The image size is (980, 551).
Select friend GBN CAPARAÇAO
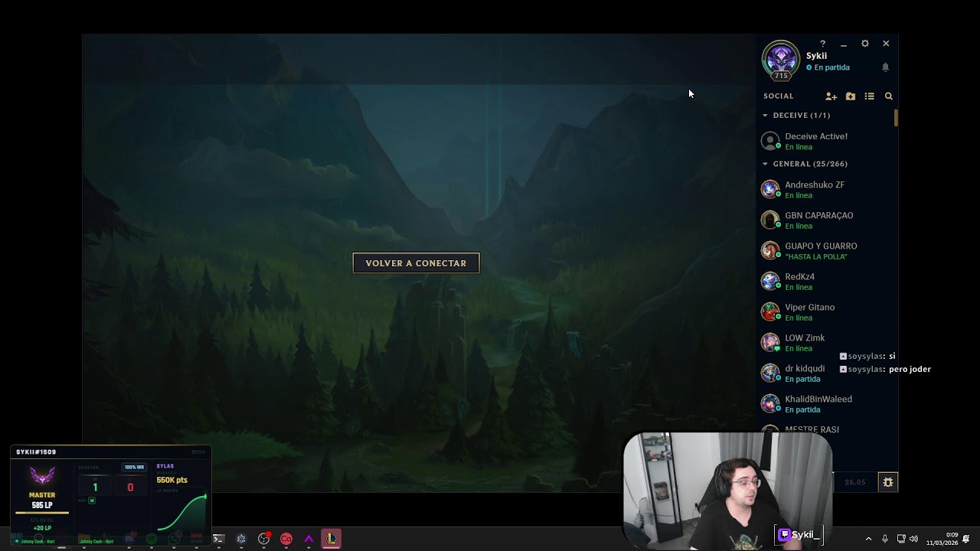825,220
